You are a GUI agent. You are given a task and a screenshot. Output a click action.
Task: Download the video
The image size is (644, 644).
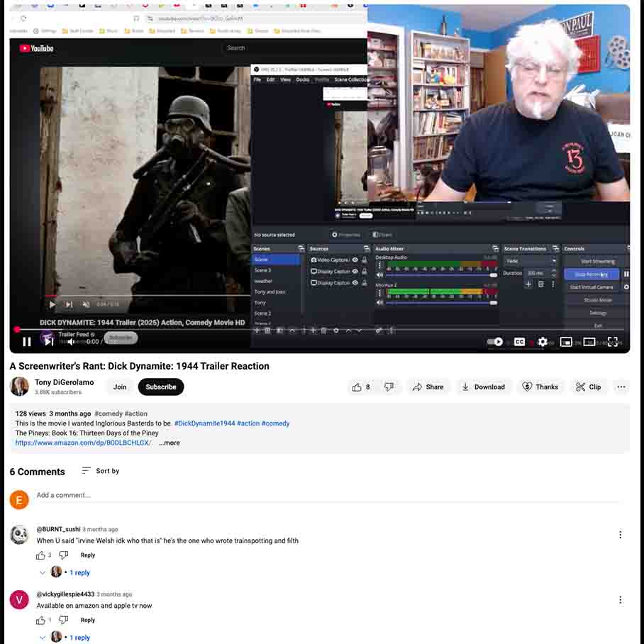pyautogui.click(x=484, y=387)
